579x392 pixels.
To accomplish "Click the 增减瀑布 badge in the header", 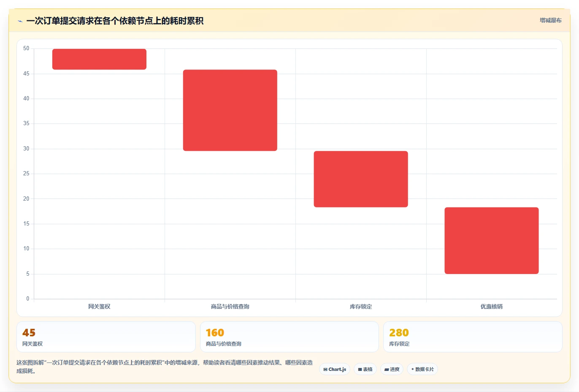I will point(550,20).
